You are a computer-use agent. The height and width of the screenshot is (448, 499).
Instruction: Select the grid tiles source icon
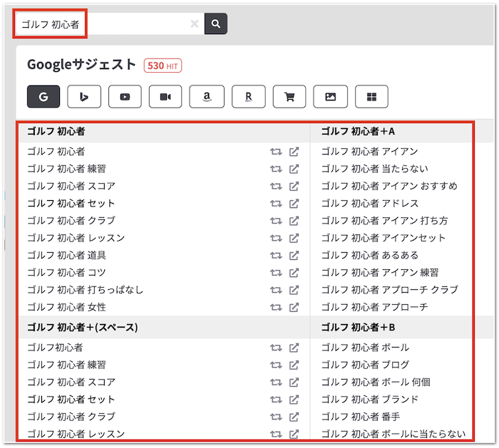tap(371, 96)
